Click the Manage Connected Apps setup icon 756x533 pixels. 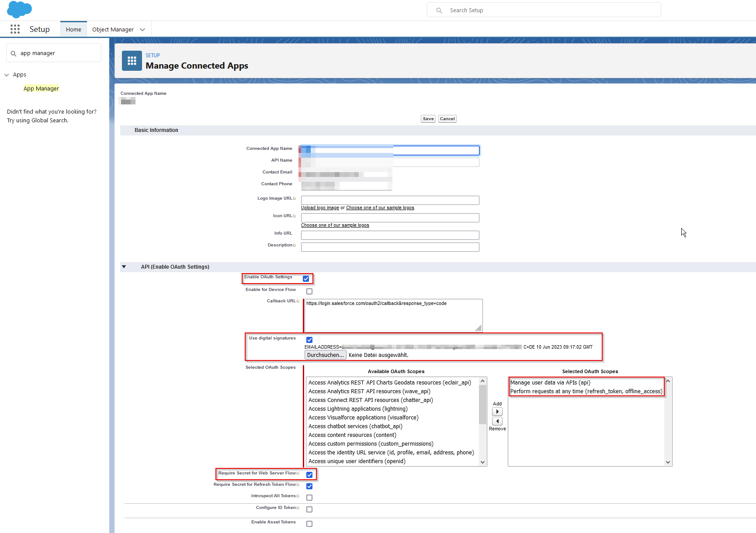132,60
